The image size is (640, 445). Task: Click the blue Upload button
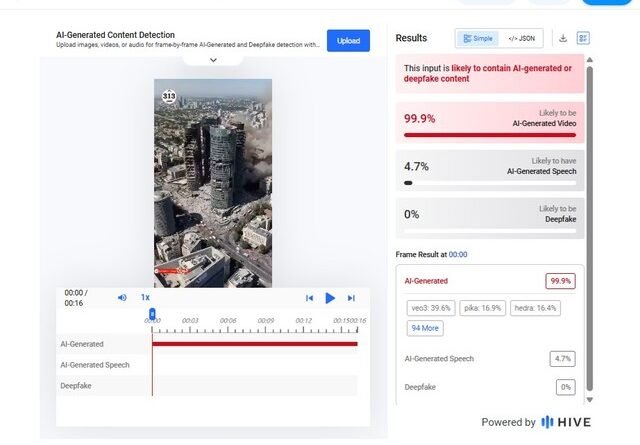coord(348,40)
